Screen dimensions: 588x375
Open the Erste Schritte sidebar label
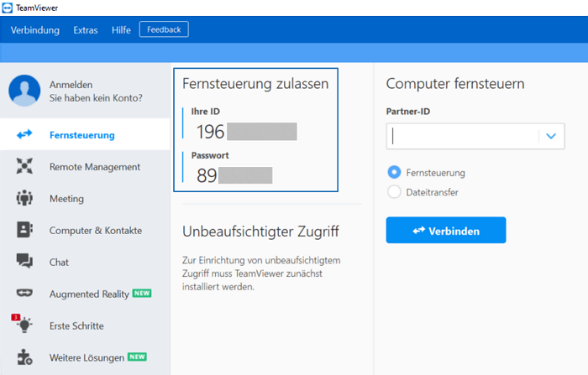point(76,326)
